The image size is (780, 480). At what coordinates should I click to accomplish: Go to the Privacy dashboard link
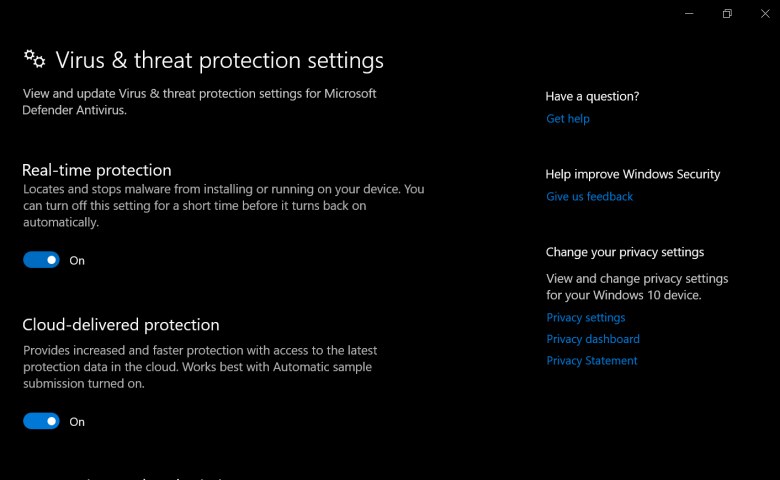coord(593,339)
